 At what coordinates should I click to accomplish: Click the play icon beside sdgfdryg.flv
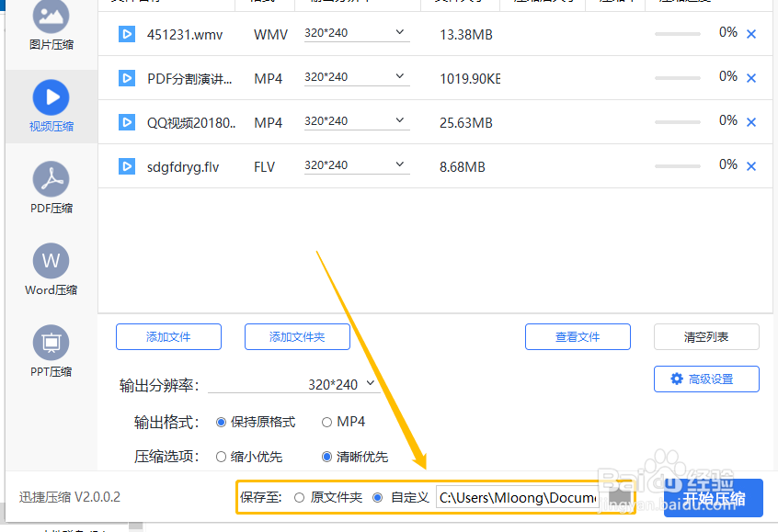coord(127,166)
